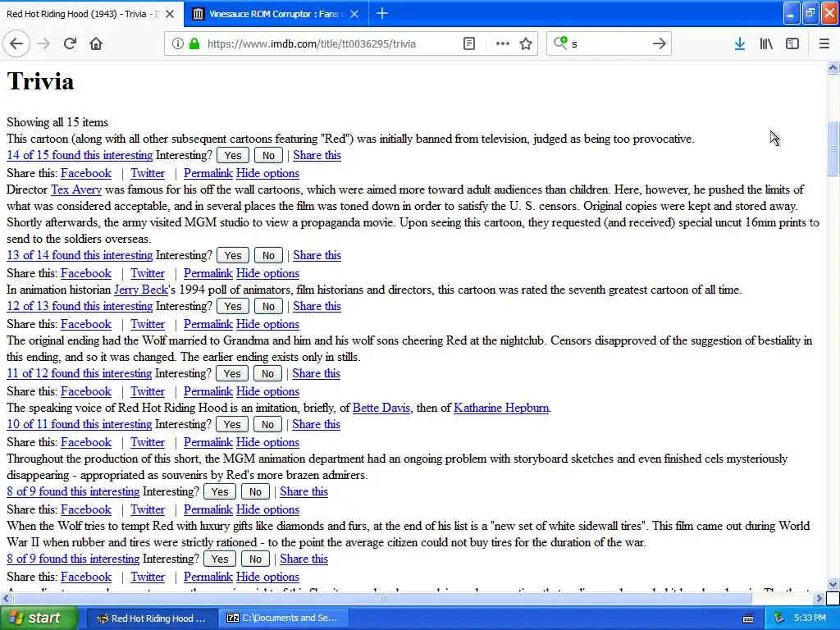840x630 pixels.
Task: Click Hide options under the 10 of 11 item
Action: tap(268, 442)
